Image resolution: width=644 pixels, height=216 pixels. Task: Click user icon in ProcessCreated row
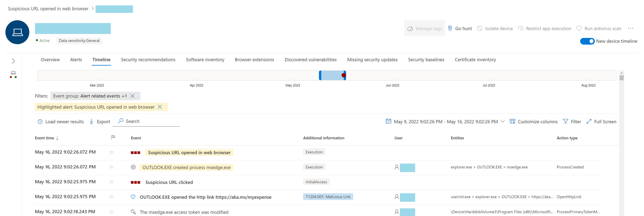(396, 167)
